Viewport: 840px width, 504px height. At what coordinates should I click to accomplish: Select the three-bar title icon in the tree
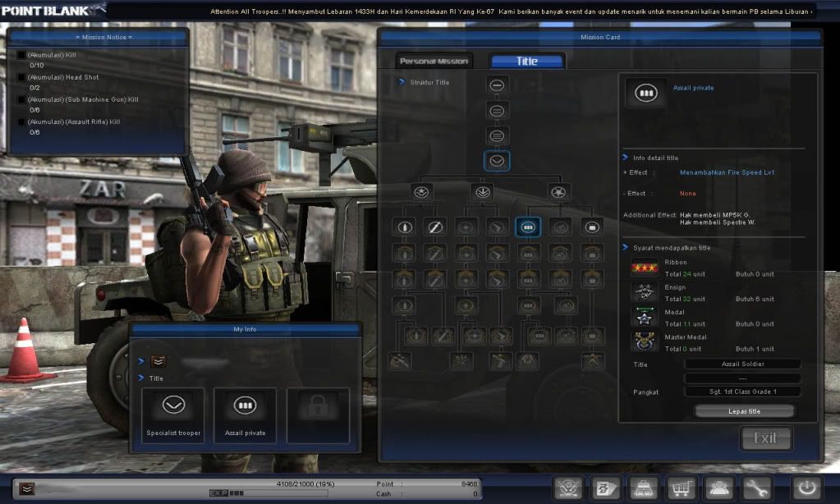pyautogui.click(x=497, y=136)
